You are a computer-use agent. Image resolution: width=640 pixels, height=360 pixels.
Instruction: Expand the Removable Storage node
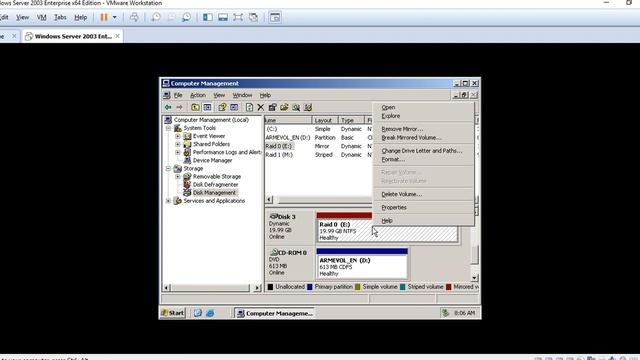point(178,177)
